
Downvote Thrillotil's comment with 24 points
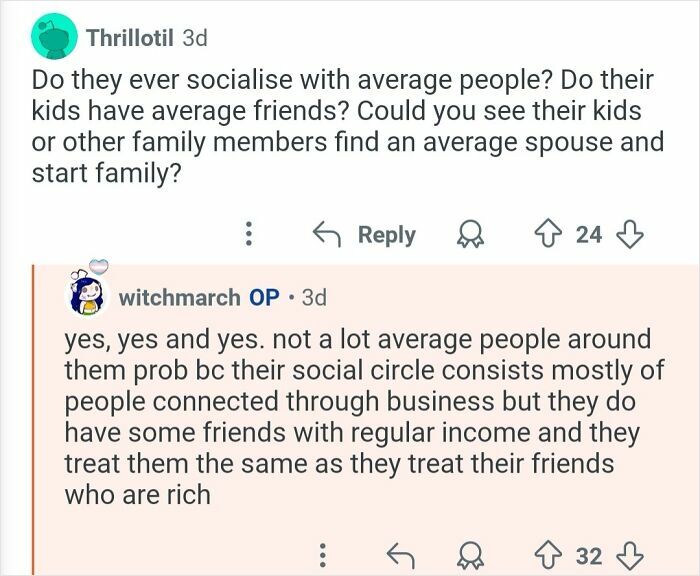coord(629,235)
